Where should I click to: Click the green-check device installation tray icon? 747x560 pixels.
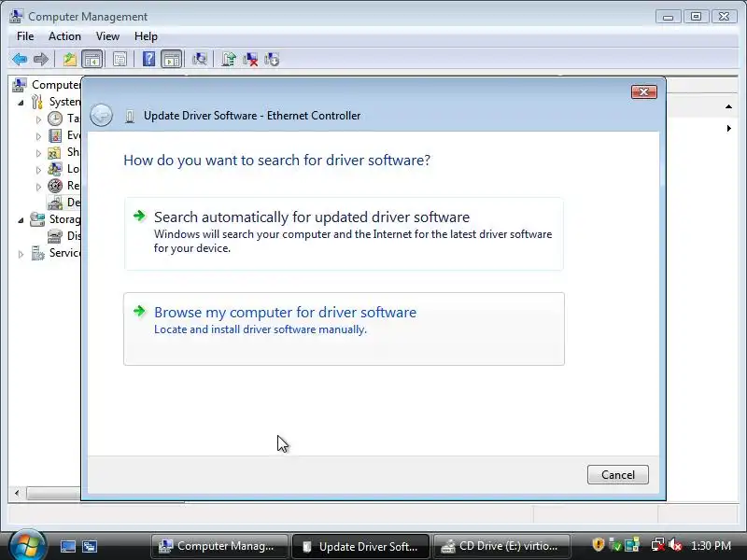pos(615,545)
